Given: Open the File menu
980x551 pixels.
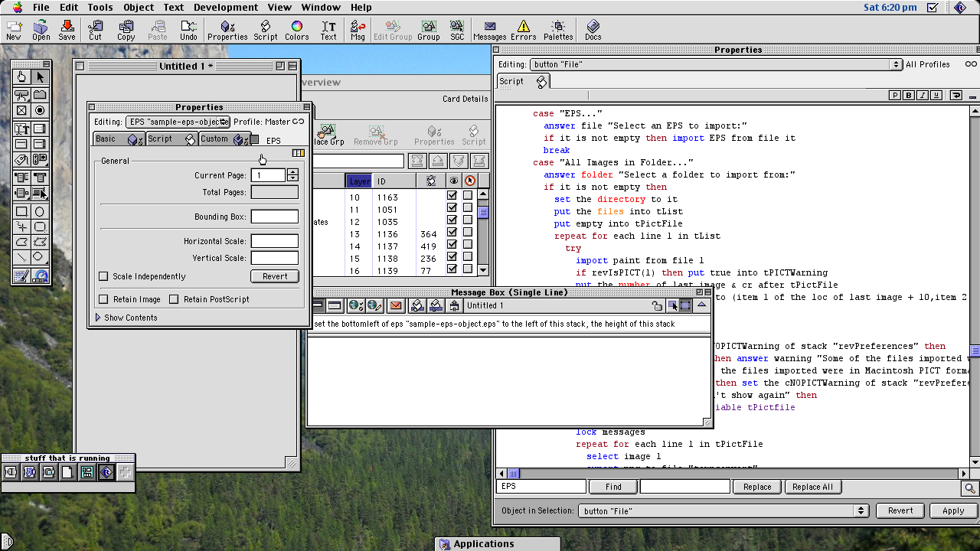Looking at the screenshot, I should click(x=41, y=7).
